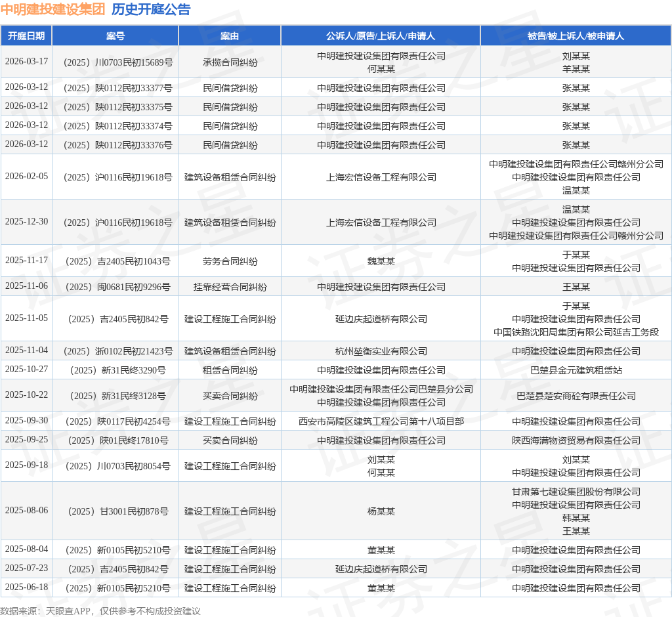Select case number (2025)陕0112民初33374号

tap(118, 126)
